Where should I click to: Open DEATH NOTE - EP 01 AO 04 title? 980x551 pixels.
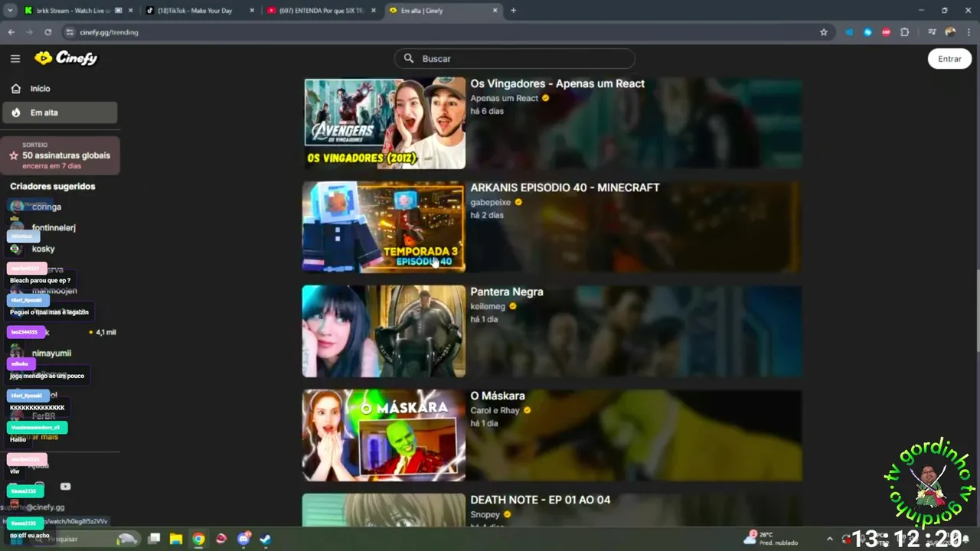541,500
